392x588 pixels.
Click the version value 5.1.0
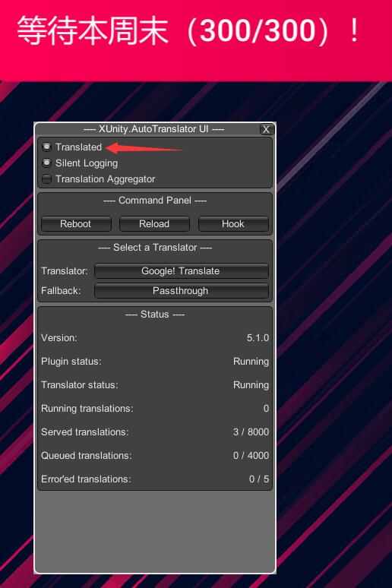(x=258, y=338)
